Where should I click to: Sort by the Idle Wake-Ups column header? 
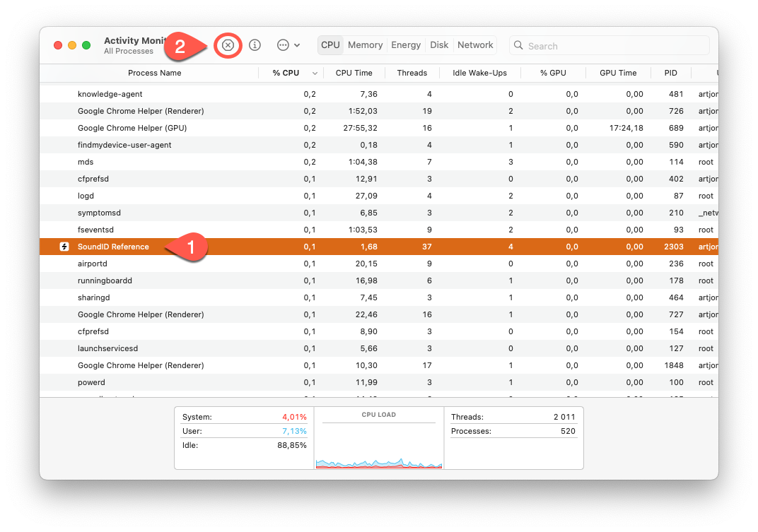pyautogui.click(x=479, y=73)
